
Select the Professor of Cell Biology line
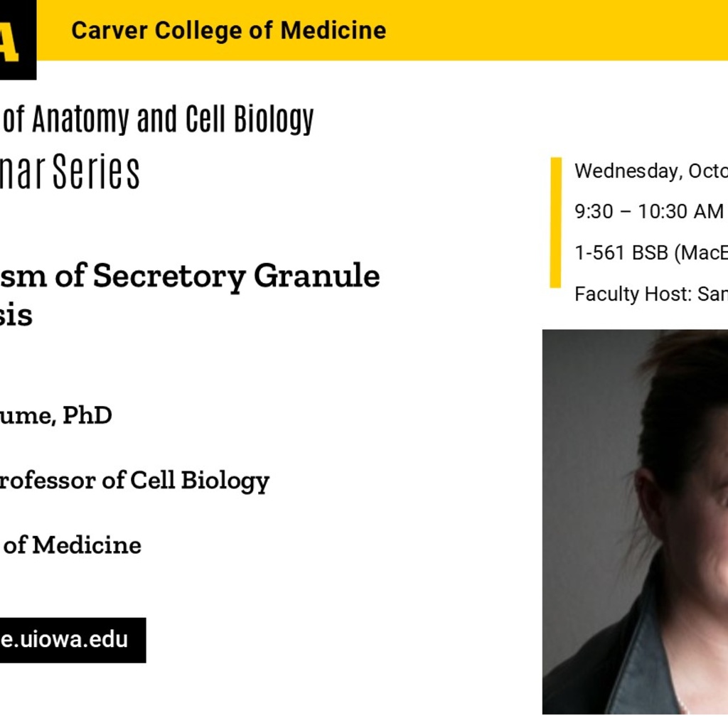coord(135,481)
